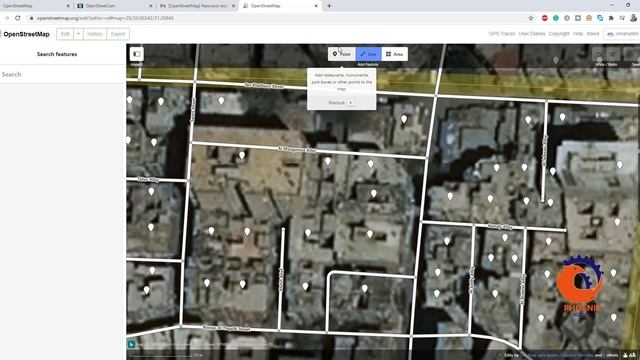This screenshot has height=360, width=640.
Task: Go forward with browser arrow button
Action: (x=6, y=18)
